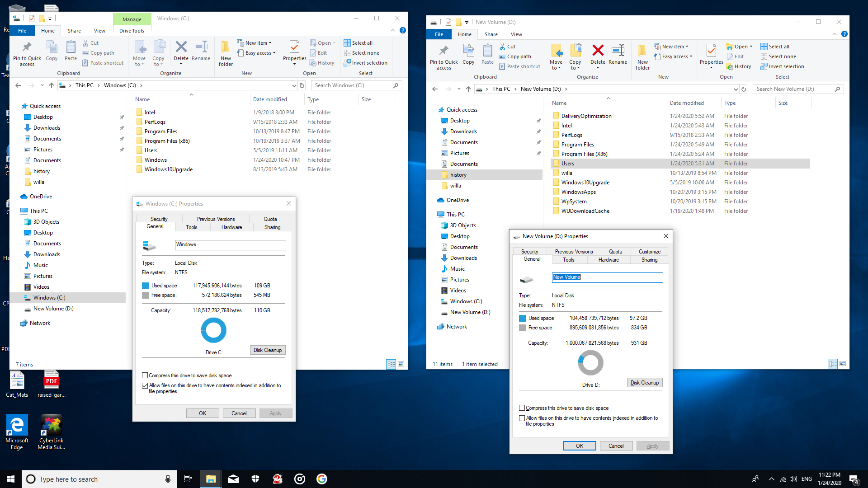Collapse the ribbon in New Volume (D:) window
The height and width of the screenshot is (488, 868).
tap(834, 34)
